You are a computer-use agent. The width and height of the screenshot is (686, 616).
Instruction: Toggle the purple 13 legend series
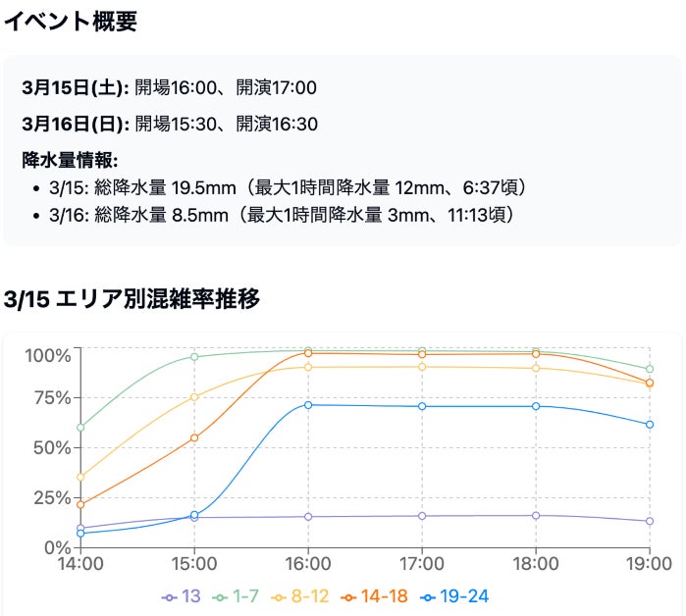pos(181,596)
